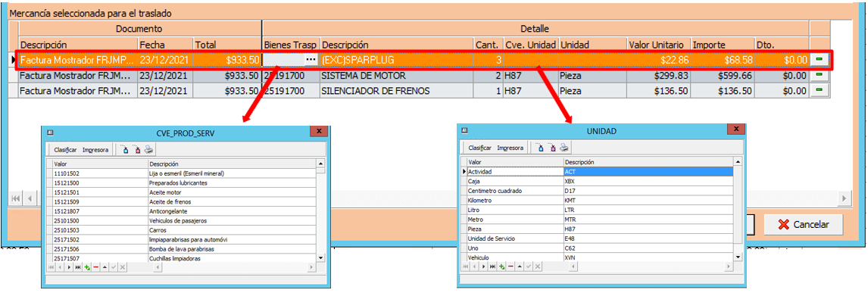Click cancel X in CVE_PROD_SERV navigator
868x293 pixels.
(x=123, y=267)
